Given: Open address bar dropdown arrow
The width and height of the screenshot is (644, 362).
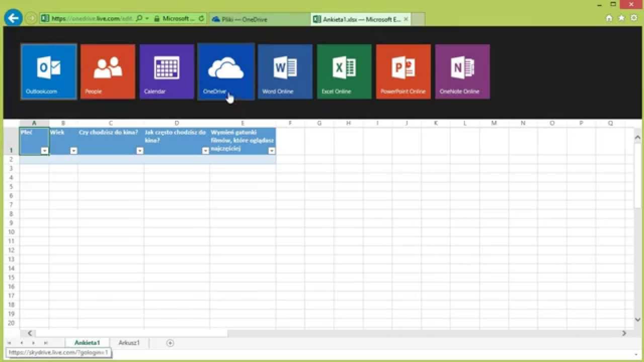Looking at the screenshot, I should 147,19.
